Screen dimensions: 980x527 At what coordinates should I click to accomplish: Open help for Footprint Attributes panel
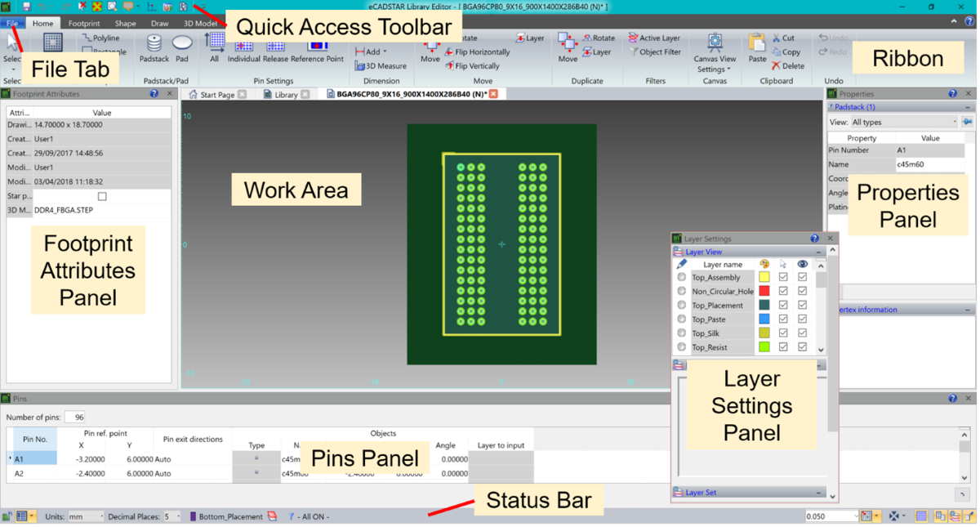click(154, 94)
